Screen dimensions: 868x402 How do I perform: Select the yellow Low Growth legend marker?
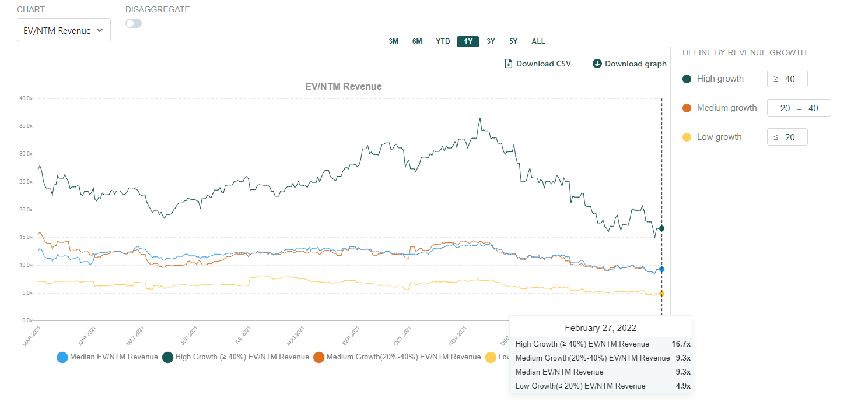492,357
